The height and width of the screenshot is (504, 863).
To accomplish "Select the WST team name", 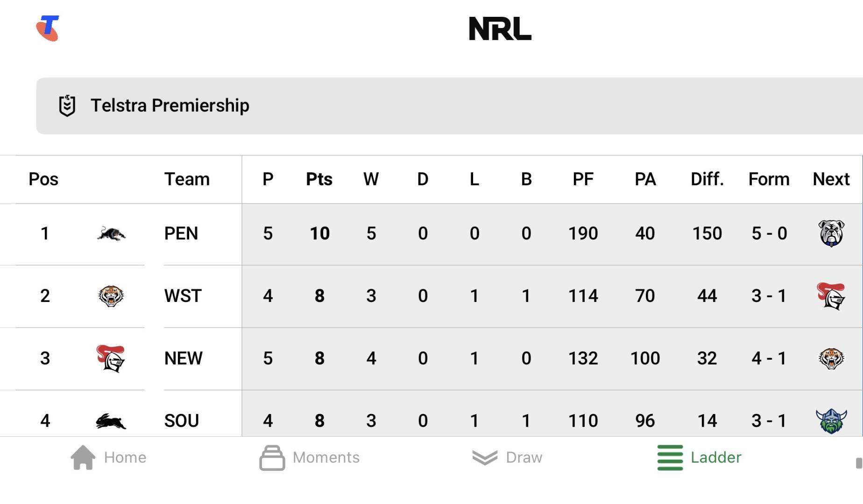I will click(x=183, y=296).
